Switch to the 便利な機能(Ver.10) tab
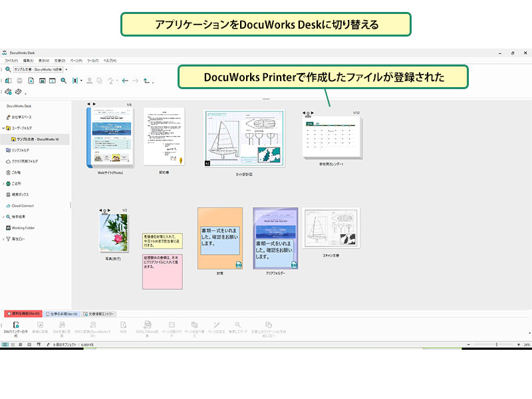This screenshot has height=399, width=532. click(x=23, y=314)
